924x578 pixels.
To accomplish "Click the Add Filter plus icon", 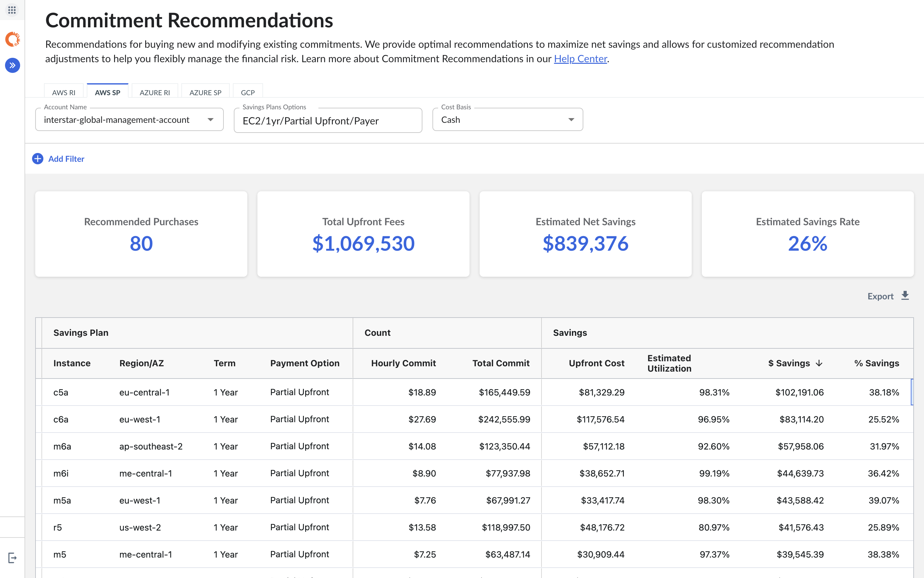I will tap(37, 159).
